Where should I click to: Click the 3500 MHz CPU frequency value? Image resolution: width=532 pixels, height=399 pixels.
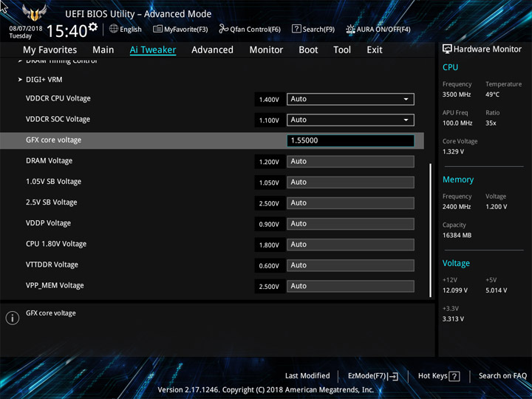(x=457, y=95)
